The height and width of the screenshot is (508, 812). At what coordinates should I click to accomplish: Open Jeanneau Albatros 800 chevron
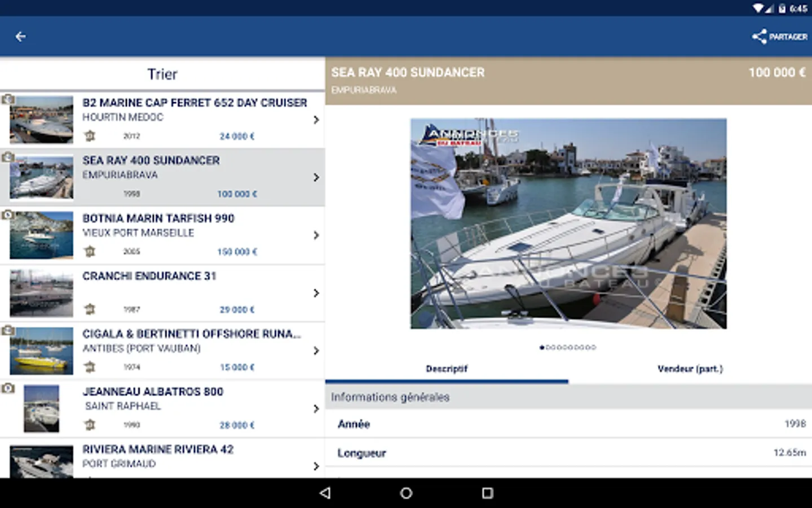pos(316,408)
